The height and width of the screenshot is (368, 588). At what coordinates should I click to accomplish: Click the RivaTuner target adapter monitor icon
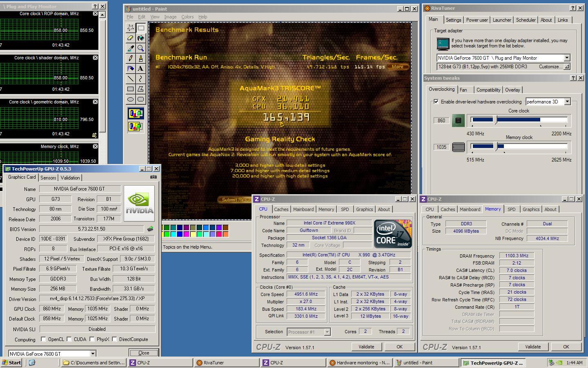[x=443, y=43]
